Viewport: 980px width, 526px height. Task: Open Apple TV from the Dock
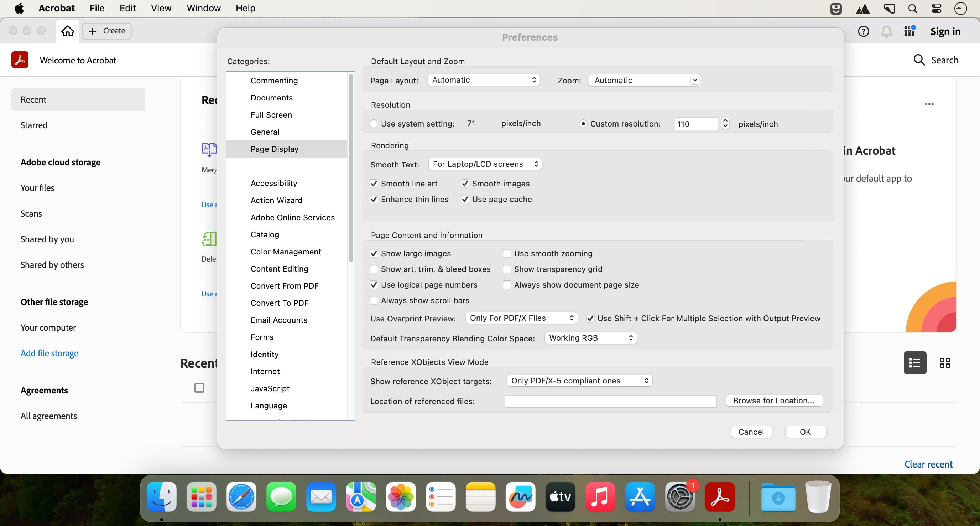(561, 497)
